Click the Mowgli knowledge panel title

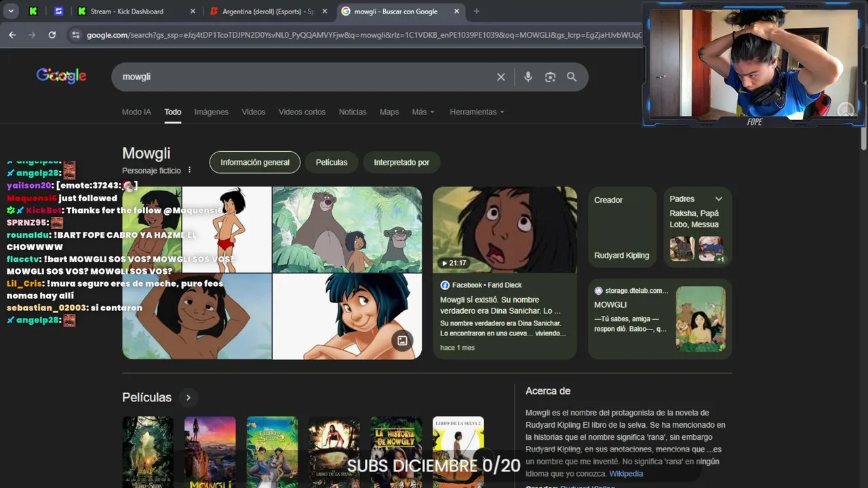(x=146, y=154)
